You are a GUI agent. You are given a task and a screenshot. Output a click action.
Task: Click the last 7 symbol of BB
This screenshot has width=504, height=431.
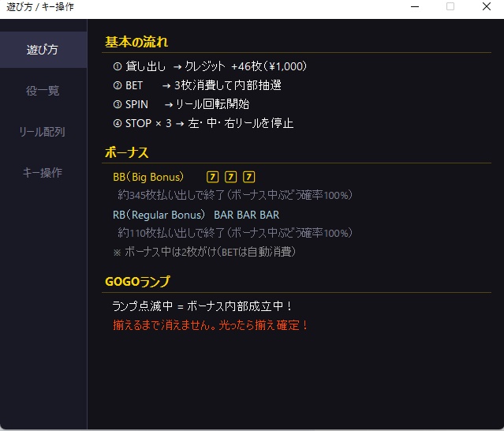[x=249, y=177]
